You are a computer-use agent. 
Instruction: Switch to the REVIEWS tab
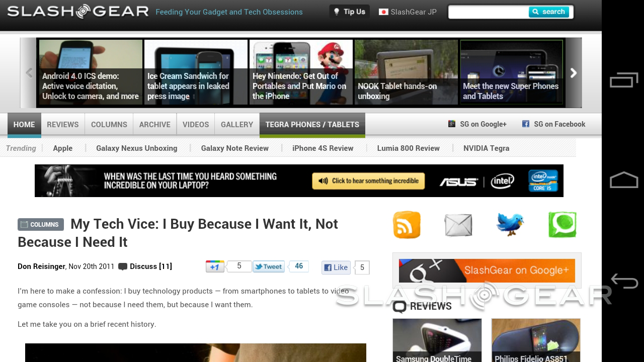coord(63,125)
